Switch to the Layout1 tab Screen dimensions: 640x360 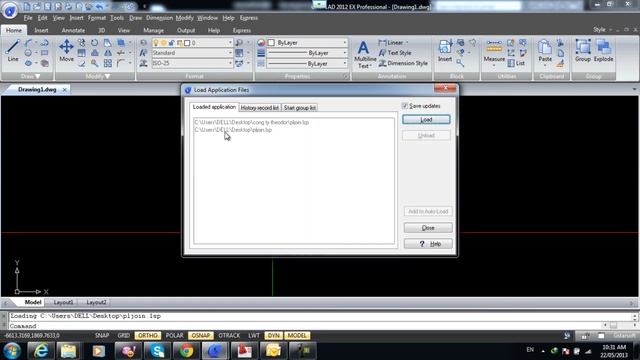[63, 302]
